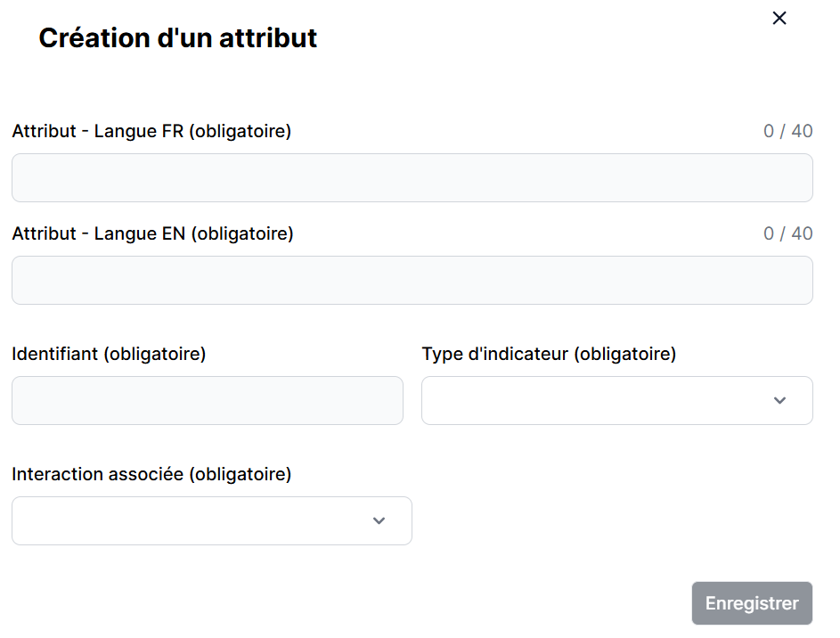Click the chevron in Type d'indicateur
The height and width of the screenshot is (638, 840).
[780, 401]
